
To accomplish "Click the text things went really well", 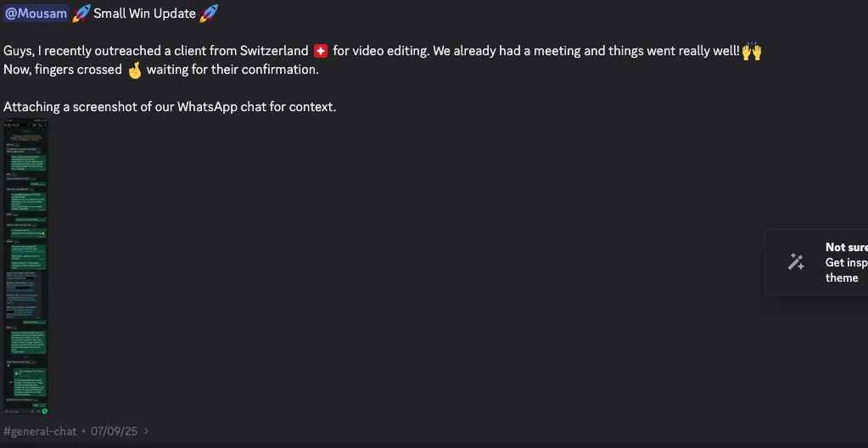I will point(674,52).
